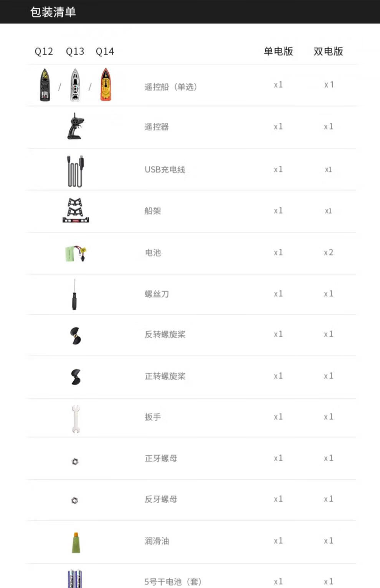Click the white wrench icon

click(x=76, y=419)
